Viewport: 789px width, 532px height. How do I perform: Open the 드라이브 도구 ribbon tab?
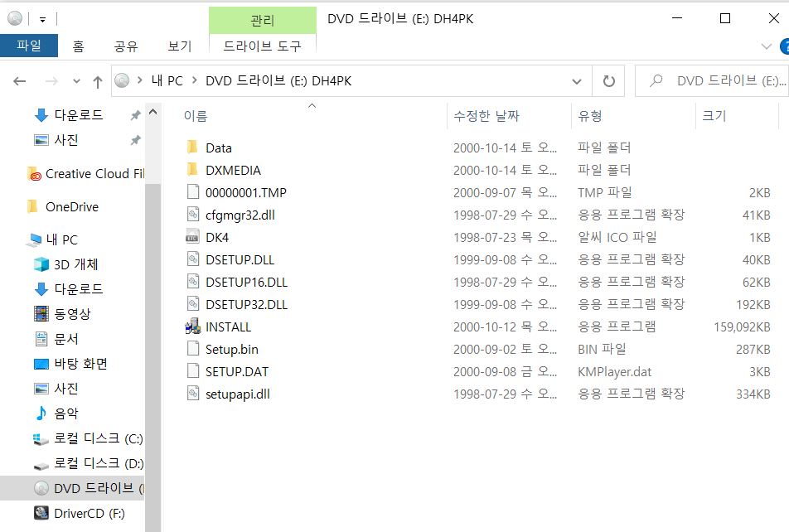click(x=262, y=46)
